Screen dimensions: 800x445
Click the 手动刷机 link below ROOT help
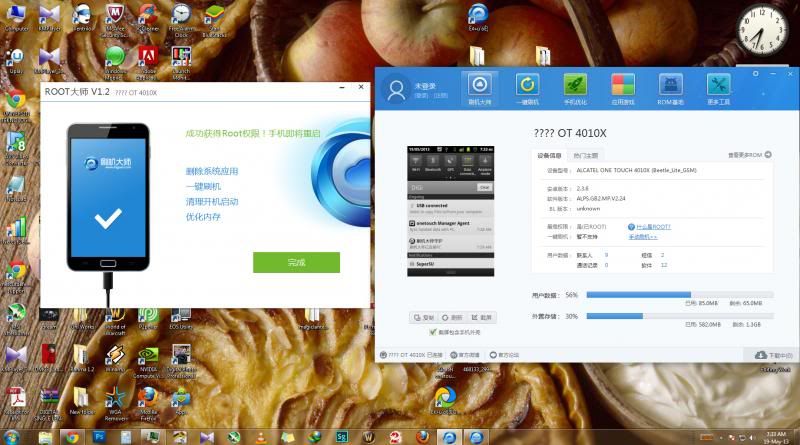tap(643, 237)
